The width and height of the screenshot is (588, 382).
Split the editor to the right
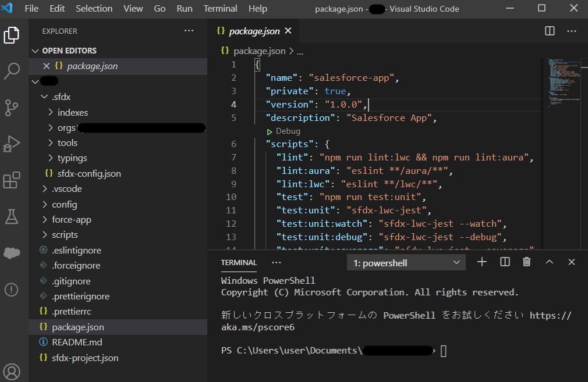[550, 31]
